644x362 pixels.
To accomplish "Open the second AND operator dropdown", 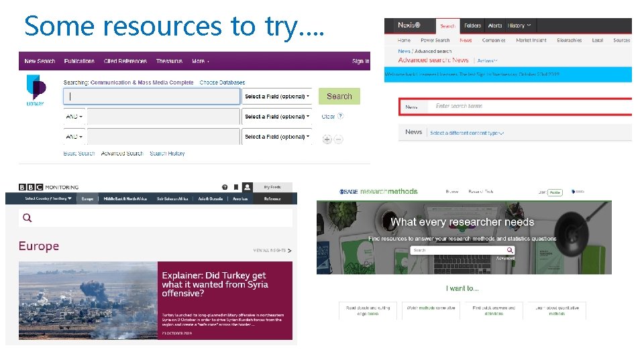I will click(x=74, y=137).
